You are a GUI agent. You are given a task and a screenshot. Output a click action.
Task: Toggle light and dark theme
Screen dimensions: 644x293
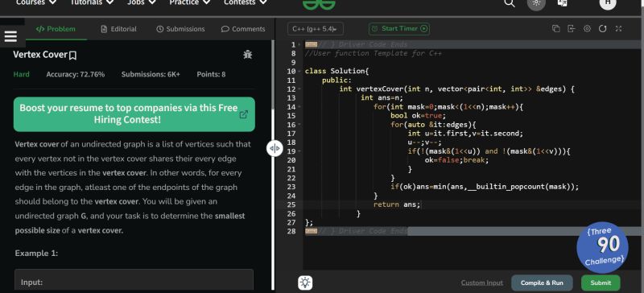[x=536, y=3]
